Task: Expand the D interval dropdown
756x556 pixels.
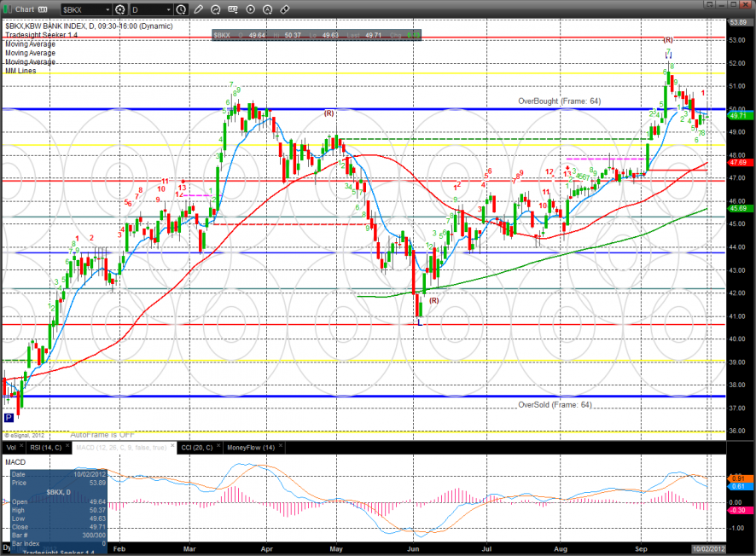Action: (x=168, y=9)
